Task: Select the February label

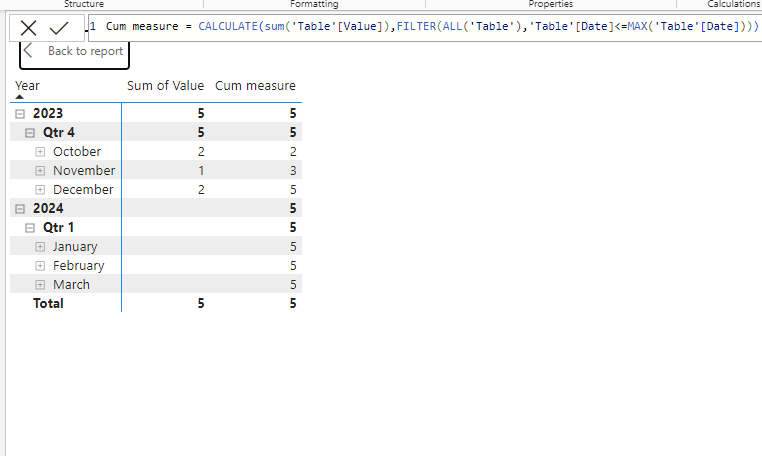Action: click(79, 265)
